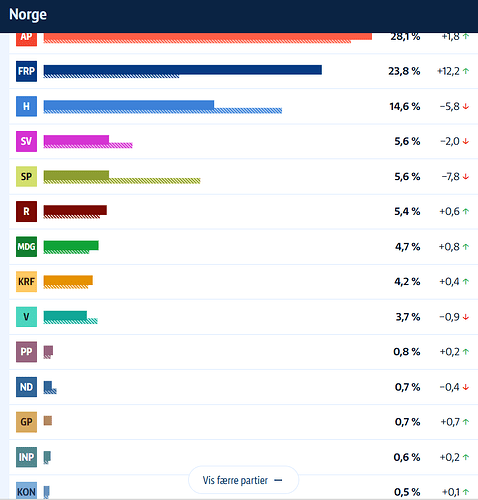Select the dark red R badge

click(26, 211)
